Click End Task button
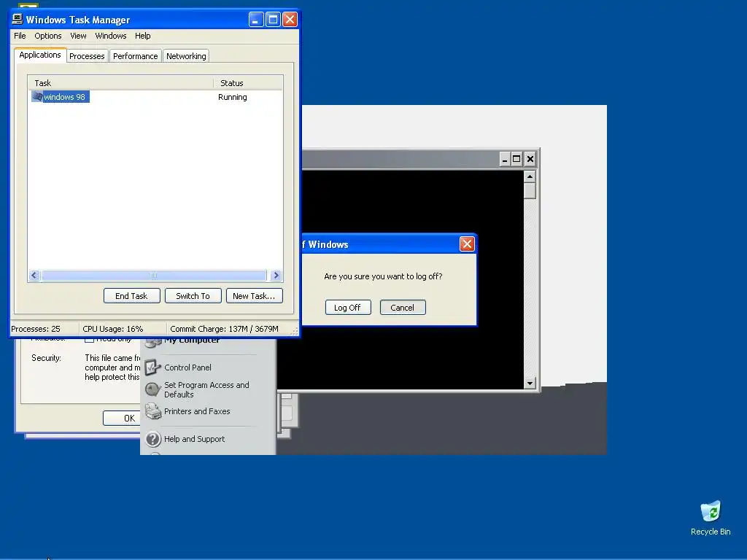 [x=131, y=296]
